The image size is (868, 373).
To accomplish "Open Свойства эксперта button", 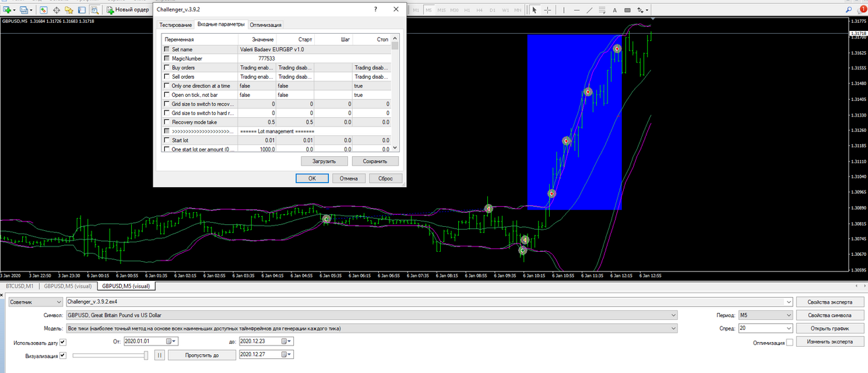I will pos(830,302).
